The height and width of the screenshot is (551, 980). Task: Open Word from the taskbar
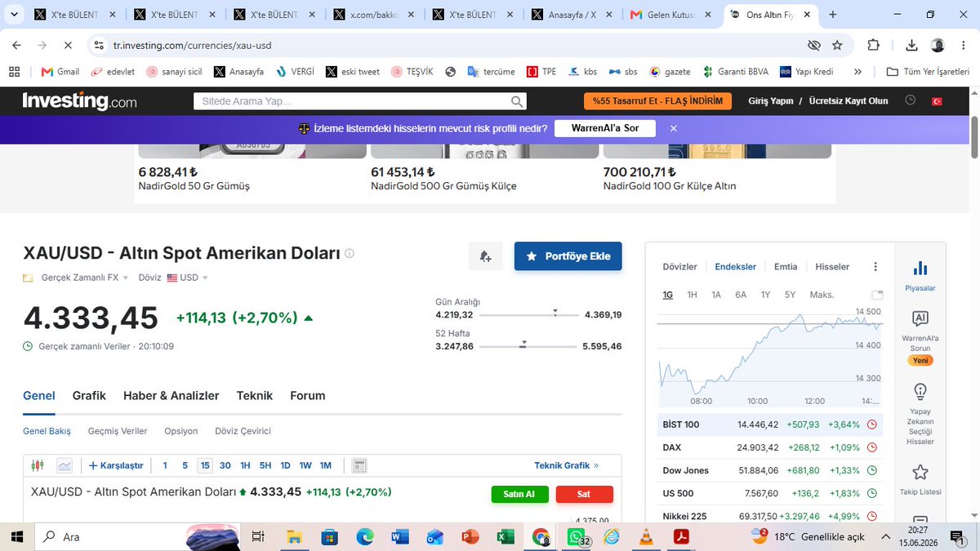400,537
